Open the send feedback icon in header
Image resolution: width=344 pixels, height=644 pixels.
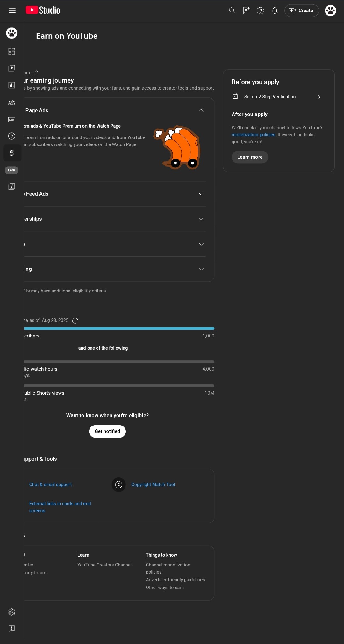pyautogui.click(x=246, y=11)
